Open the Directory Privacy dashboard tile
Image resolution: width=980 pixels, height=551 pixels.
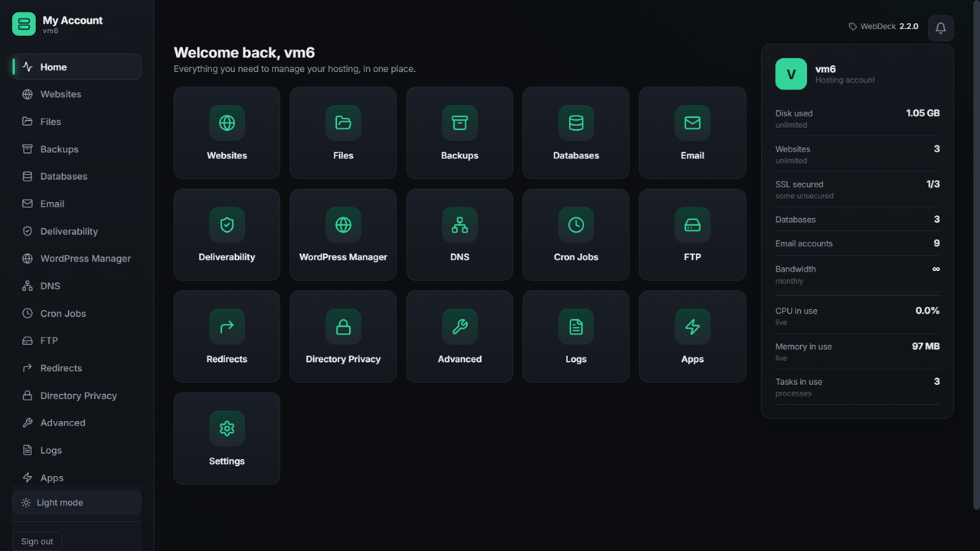tap(343, 336)
